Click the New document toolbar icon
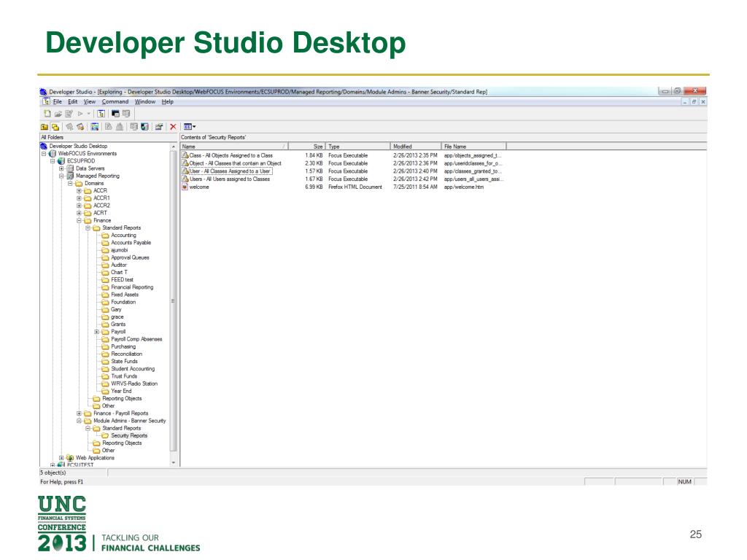The image size is (747, 560). click(x=47, y=114)
